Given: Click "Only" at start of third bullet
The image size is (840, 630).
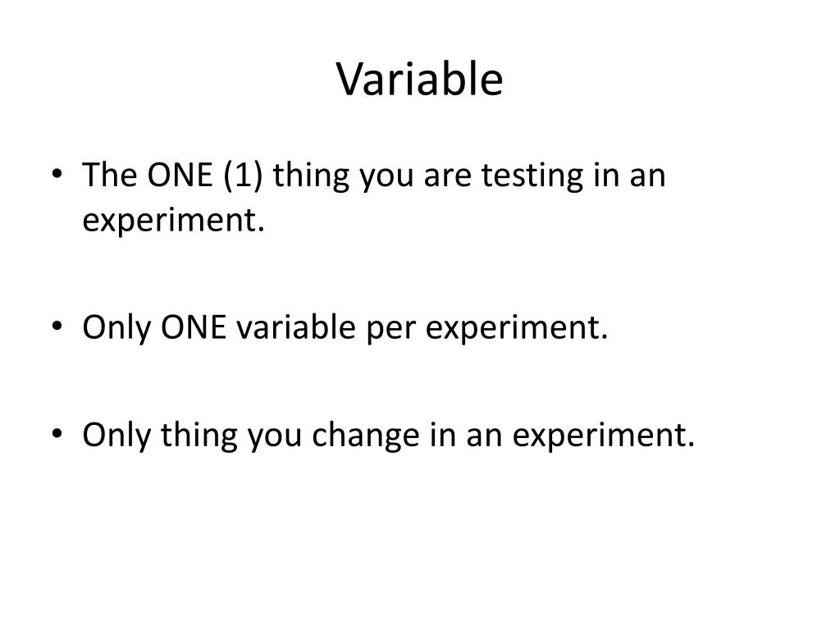Looking at the screenshot, I should click(116, 435).
